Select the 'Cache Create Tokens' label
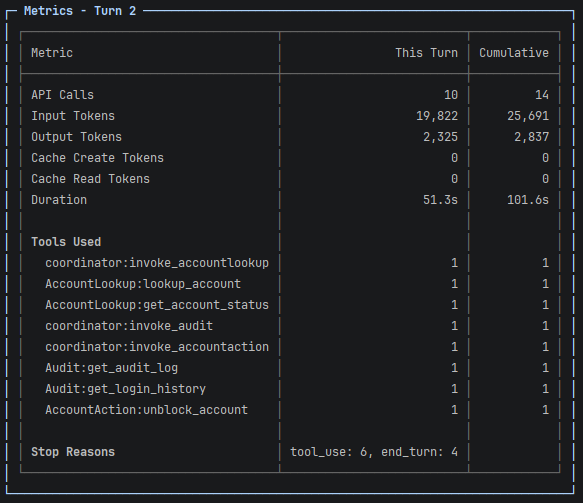 [97, 158]
